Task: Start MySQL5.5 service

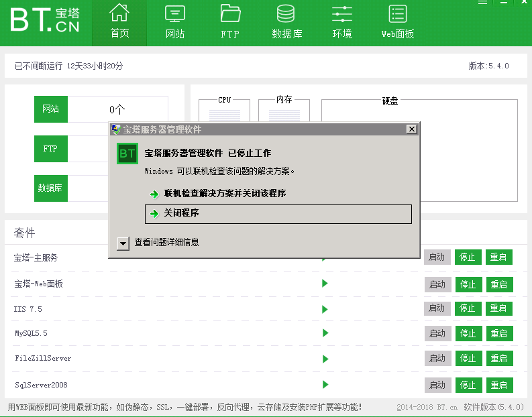Action: (x=437, y=334)
